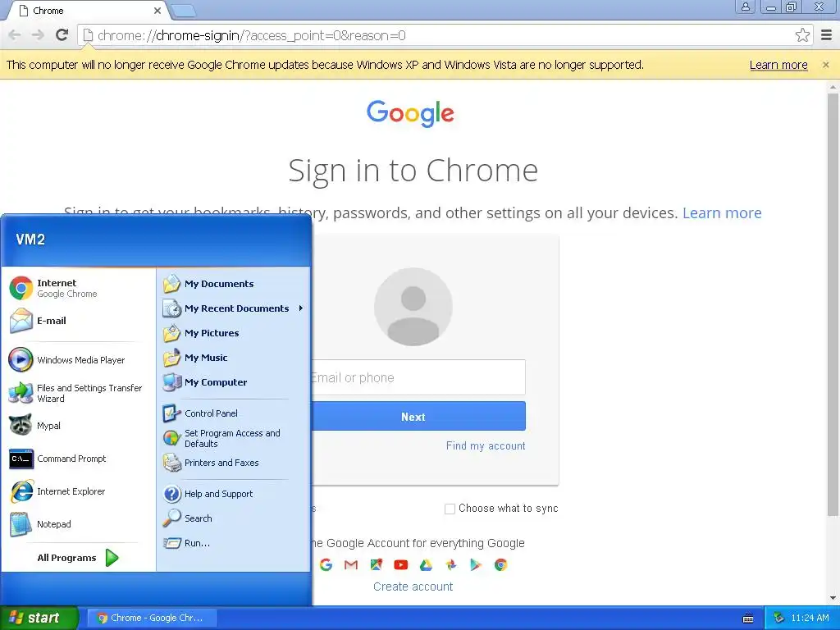
Task: Click the Email or phone field
Action: 418,377
